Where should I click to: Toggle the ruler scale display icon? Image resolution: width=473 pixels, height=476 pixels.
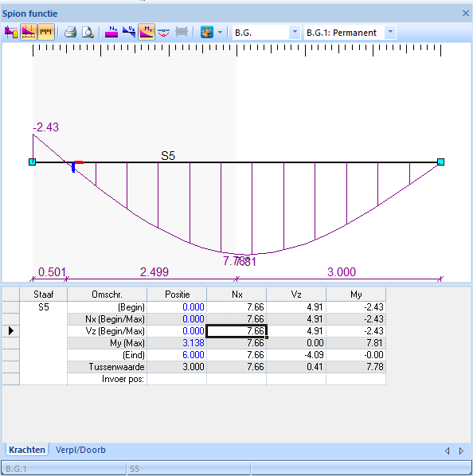click(x=46, y=32)
